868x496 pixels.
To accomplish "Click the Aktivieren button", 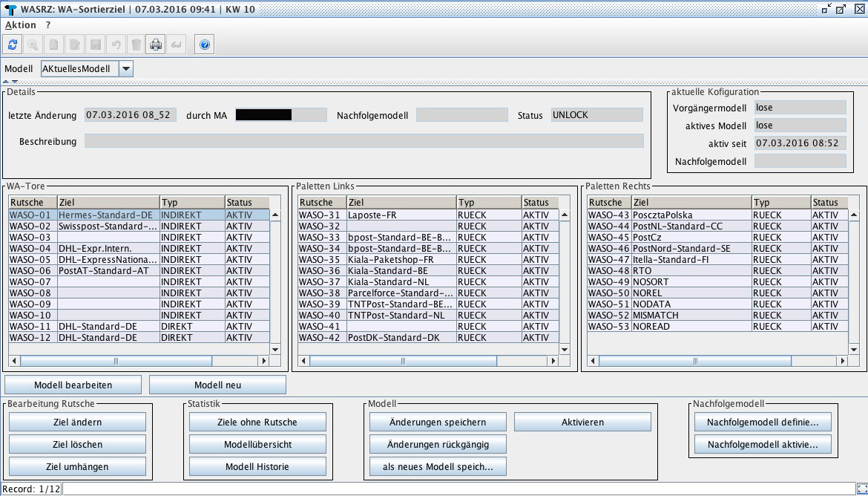I will [x=583, y=422].
